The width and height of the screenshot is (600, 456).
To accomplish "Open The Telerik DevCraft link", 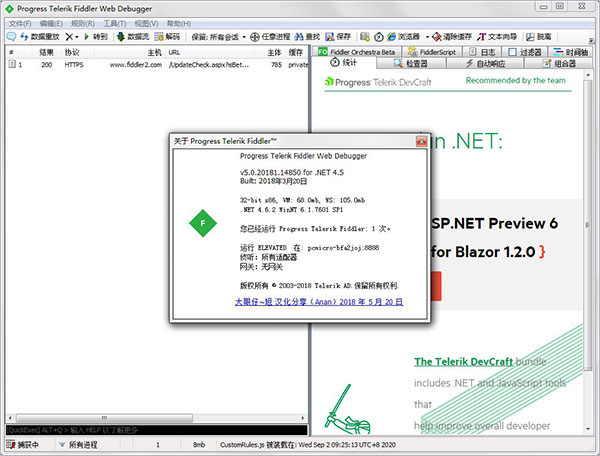I will pyautogui.click(x=463, y=362).
